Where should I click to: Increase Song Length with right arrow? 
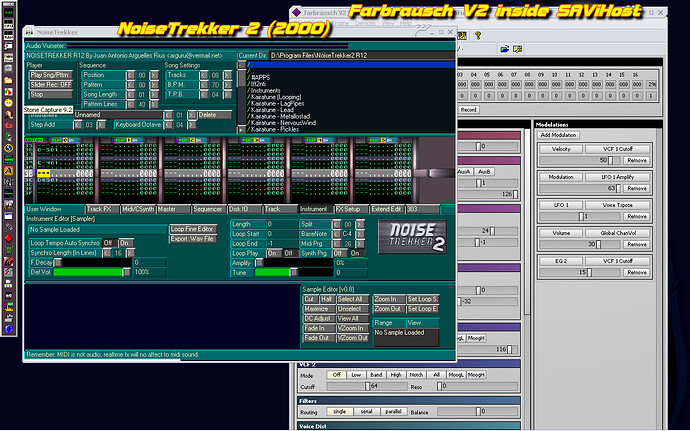[x=154, y=95]
